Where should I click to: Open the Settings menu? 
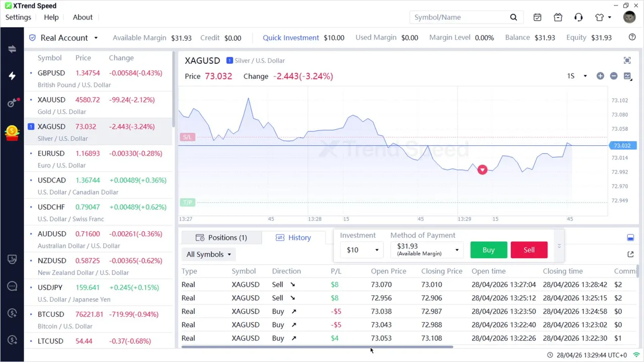pyautogui.click(x=18, y=17)
